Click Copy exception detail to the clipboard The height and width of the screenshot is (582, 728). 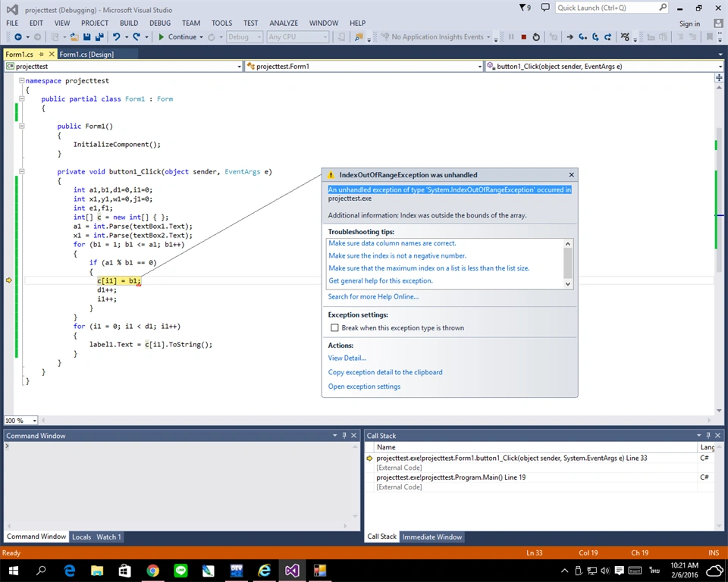(x=385, y=372)
